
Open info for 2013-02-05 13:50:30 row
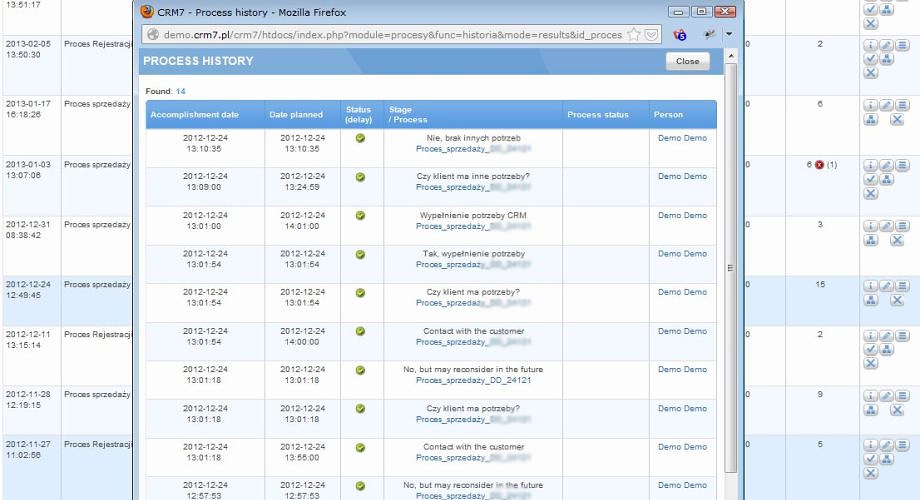870,45
